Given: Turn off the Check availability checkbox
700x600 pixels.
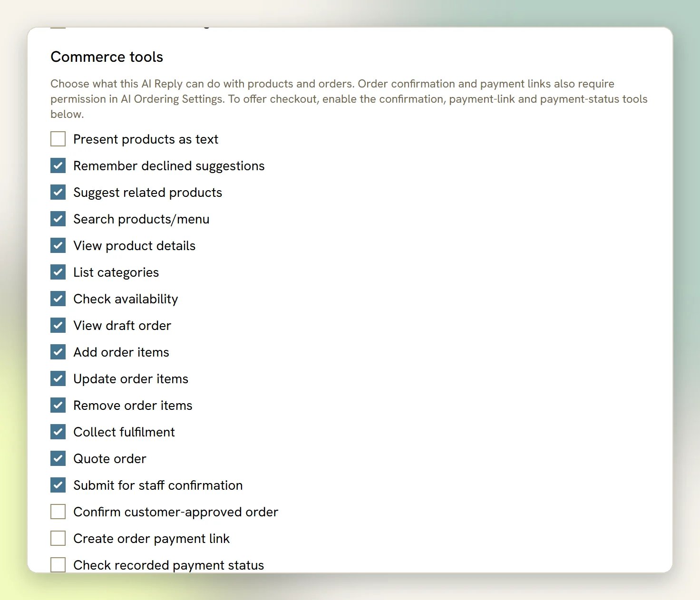Looking at the screenshot, I should pos(58,299).
